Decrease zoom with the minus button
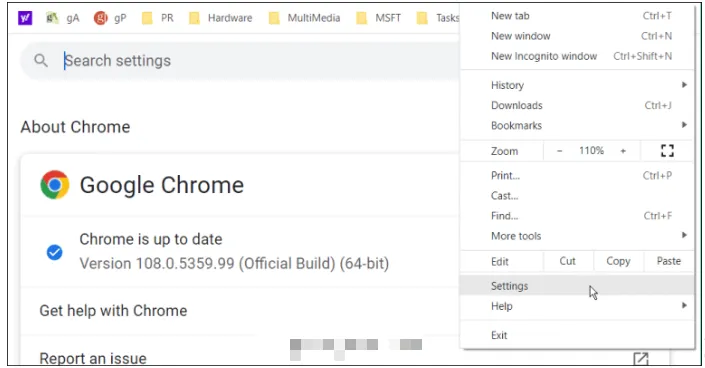The width and height of the screenshot is (705, 368). (x=559, y=151)
